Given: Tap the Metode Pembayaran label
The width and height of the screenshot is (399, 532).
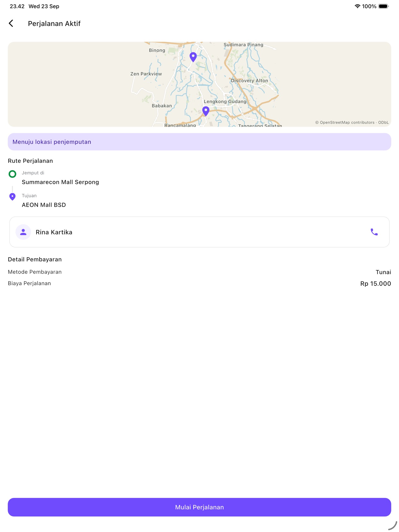Looking at the screenshot, I should pyautogui.click(x=35, y=272).
